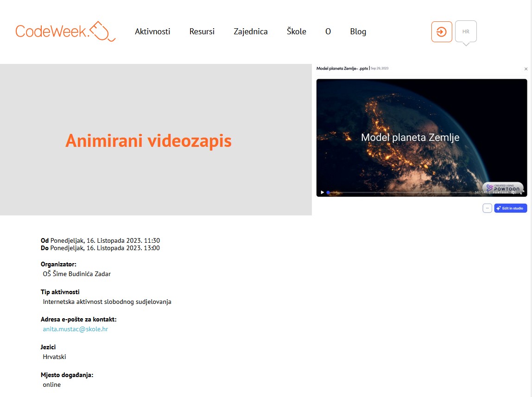Click the video progress bar

(x=400, y=192)
